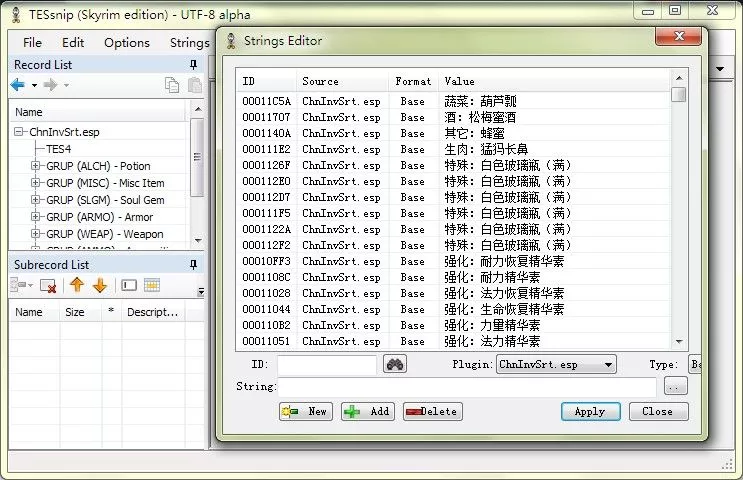Expand GRUP (ARMO) - Armor node

(x=35, y=217)
